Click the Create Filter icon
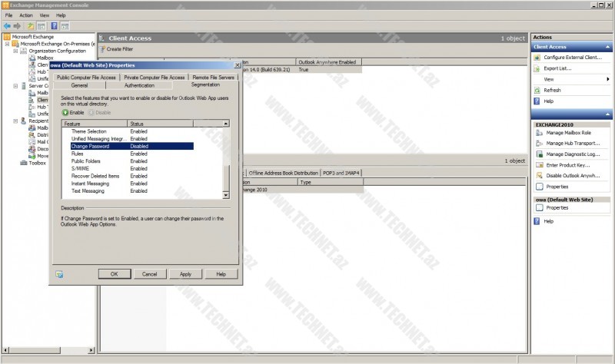 pos(103,49)
